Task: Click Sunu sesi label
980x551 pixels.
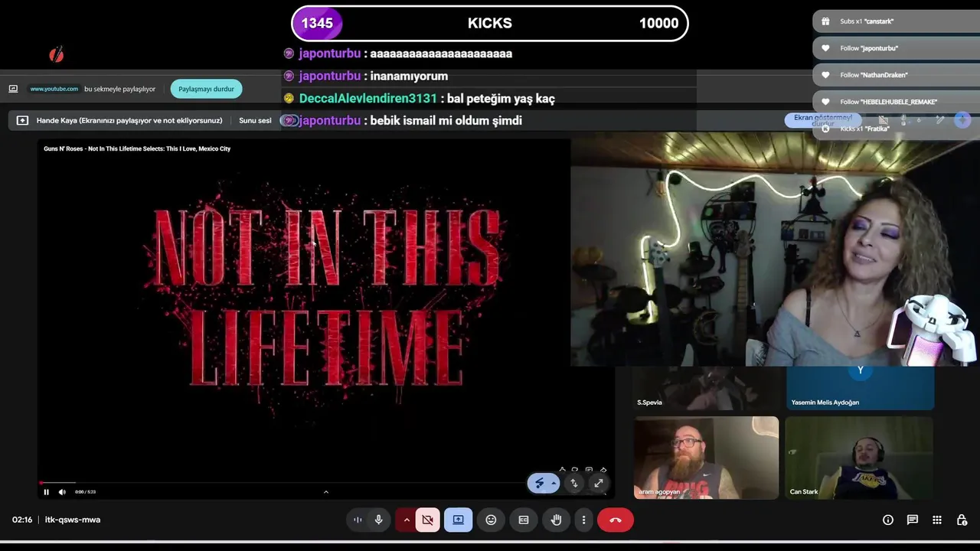Action: click(x=255, y=120)
